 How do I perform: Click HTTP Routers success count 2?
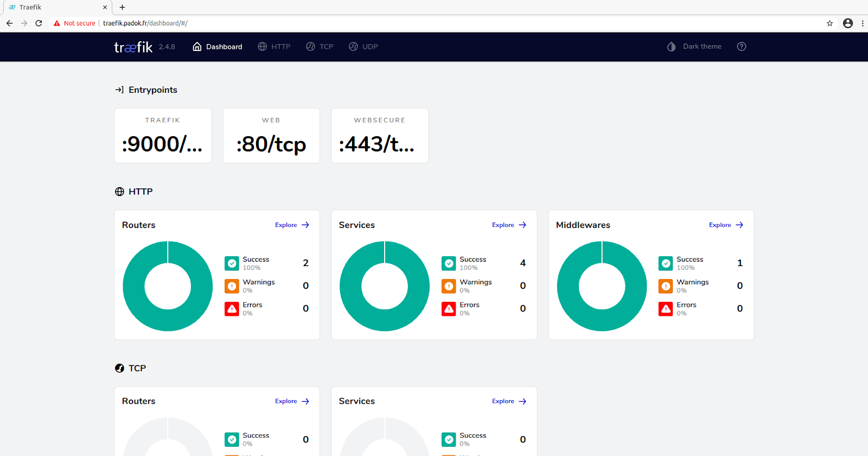(x=306, y=263)
